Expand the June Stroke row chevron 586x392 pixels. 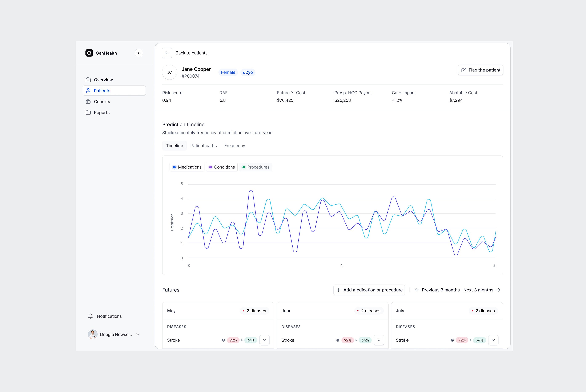(379, 340)
